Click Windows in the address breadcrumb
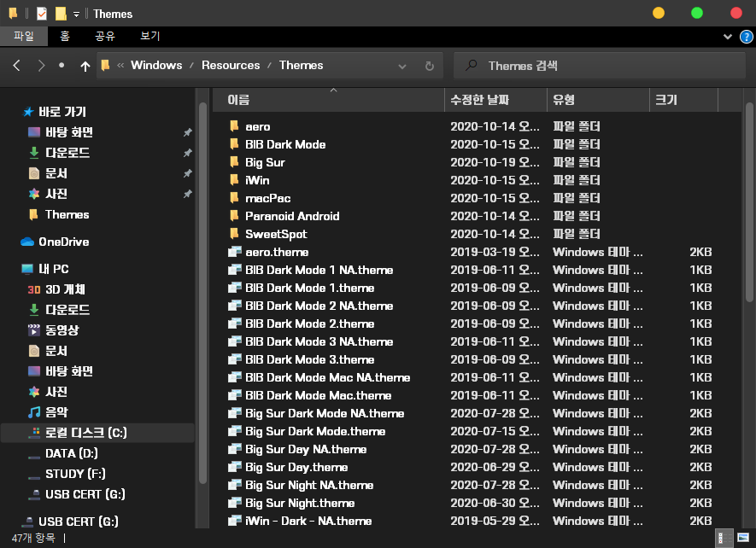756x548 pixels. click(156, 65)
